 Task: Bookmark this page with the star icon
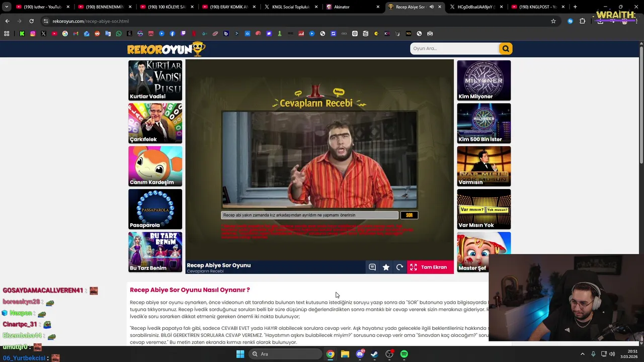pos(553,21)
